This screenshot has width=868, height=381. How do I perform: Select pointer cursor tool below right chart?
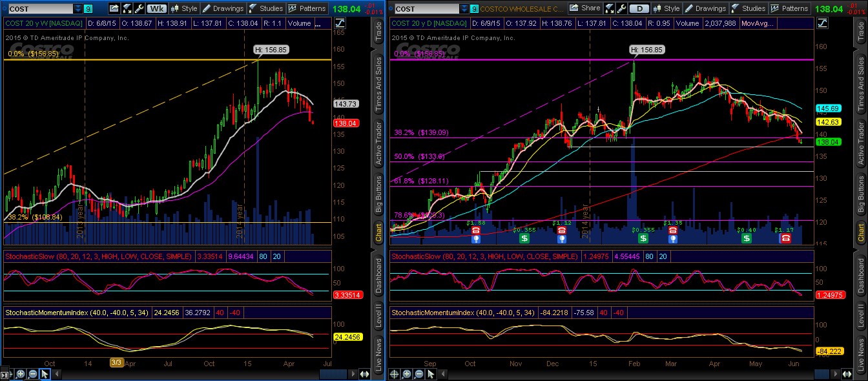pos(431,374)
